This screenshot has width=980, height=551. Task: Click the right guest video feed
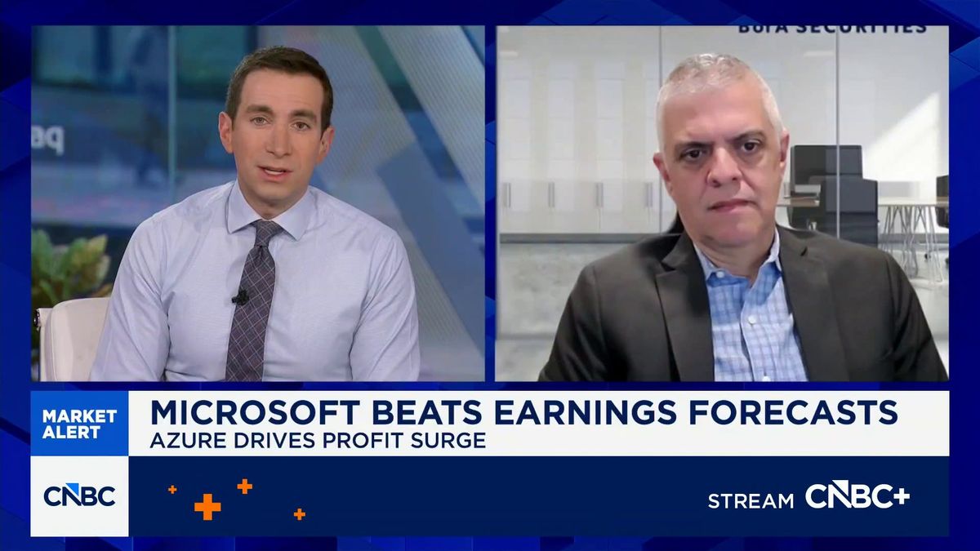click(723, 203)
